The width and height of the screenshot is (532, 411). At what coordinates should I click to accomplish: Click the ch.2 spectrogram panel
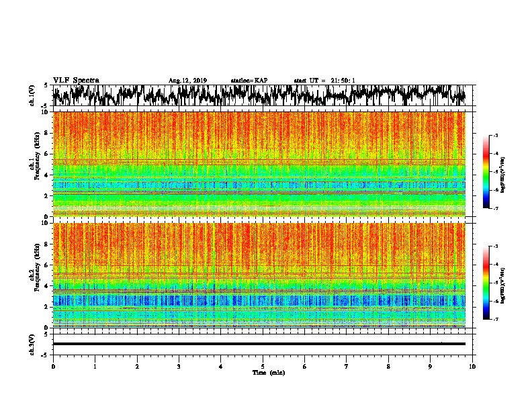click(x=259, y=275)
